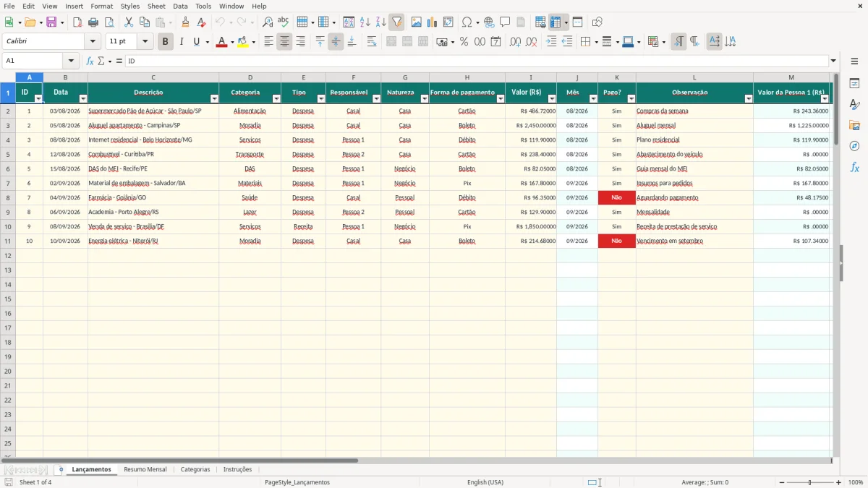Toggle the AutoFilter funnel button
The width and height of the screenshot is (868, 488).
pyautogui.click(x=396, y=22)
